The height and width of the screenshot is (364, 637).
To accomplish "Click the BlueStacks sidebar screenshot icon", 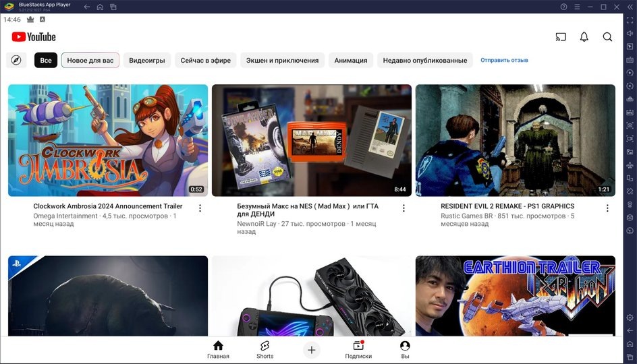I will [x=630, y=125].
